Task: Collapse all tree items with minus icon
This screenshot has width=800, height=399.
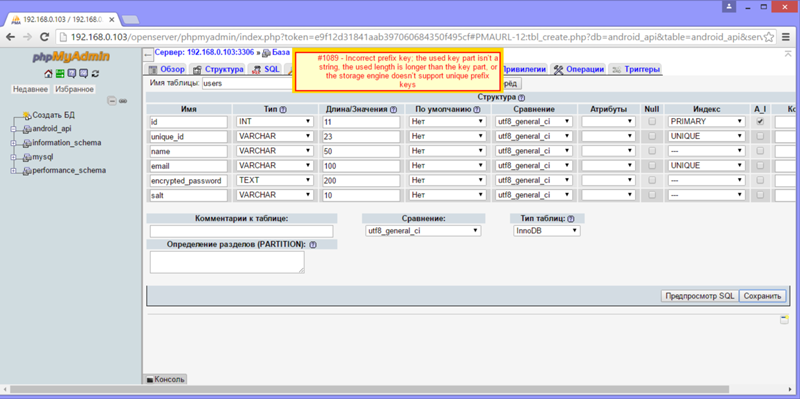Action: [x=112, y=101]
